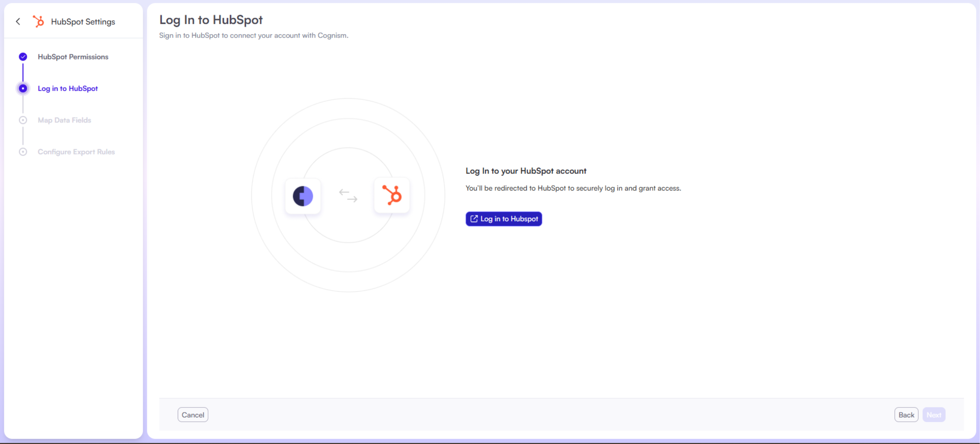Click the Map Data Fields step circle

click(x=23, y=120)
